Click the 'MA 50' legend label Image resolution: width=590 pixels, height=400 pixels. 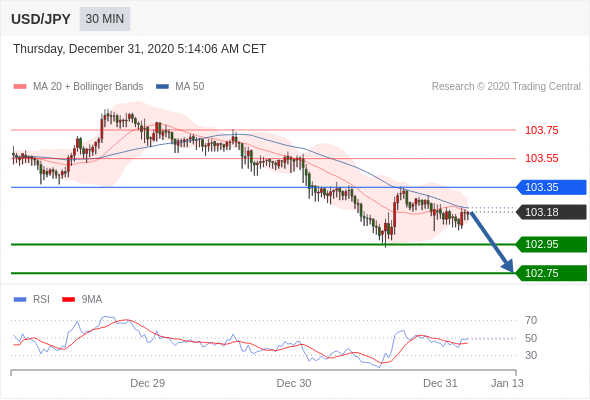click(x=190, y=87)
